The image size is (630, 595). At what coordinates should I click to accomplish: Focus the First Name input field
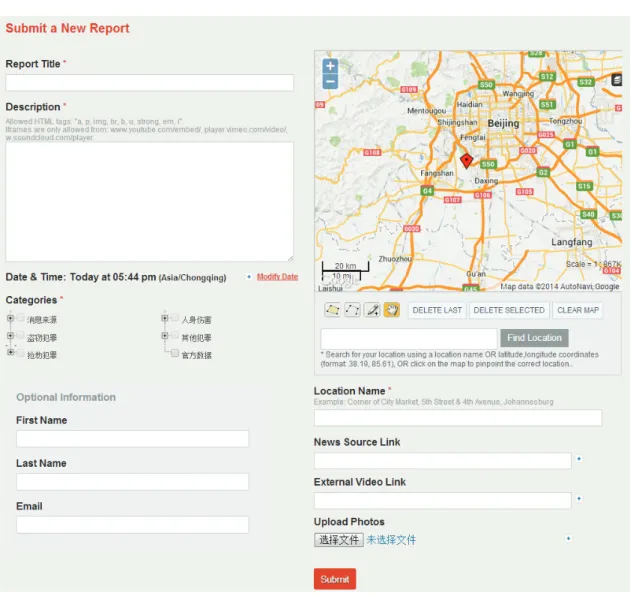[133, 439]
